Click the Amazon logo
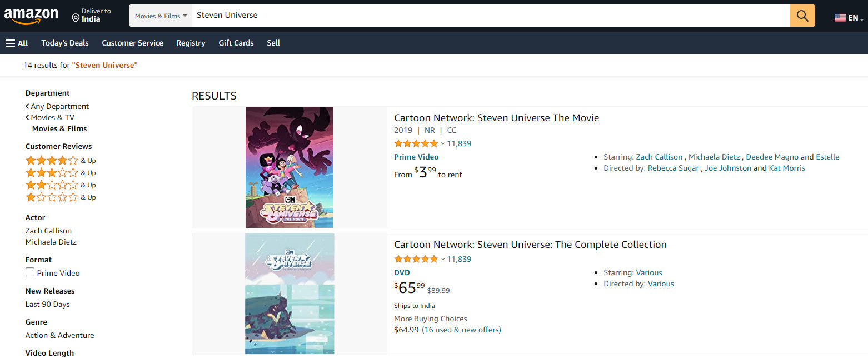 pyautogui.click(x=31, y=16)
